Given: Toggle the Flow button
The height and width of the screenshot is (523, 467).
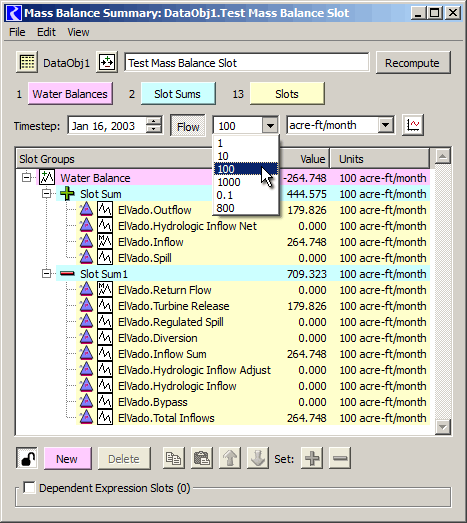Looking at the screenshot, I should click(x=188, y=126).
